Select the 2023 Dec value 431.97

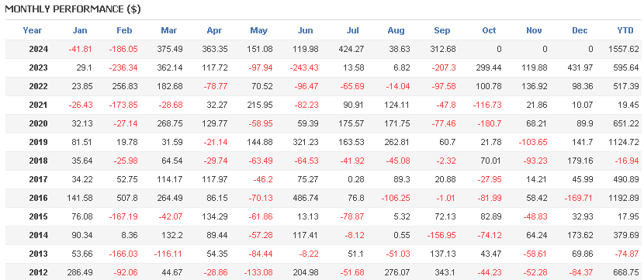[x=580, y=67]
